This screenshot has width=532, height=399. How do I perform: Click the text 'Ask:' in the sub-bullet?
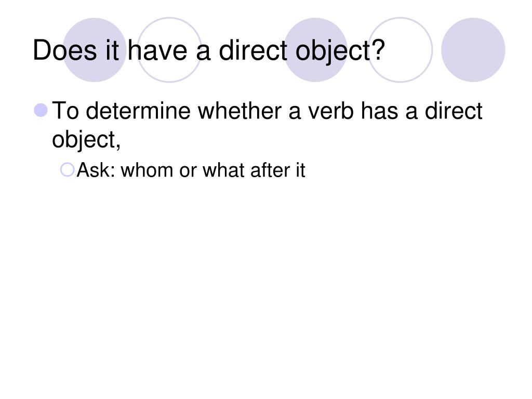click(x=96, y=170)
